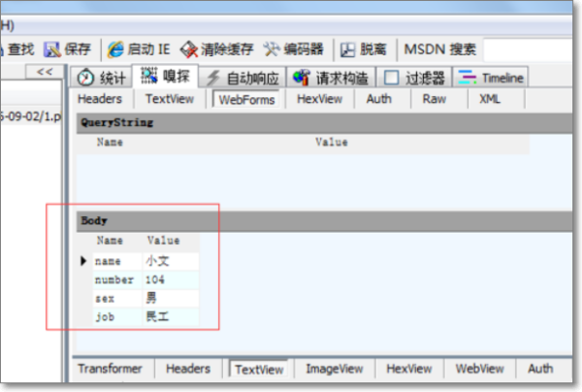Image resolution: width=582 pixels, height=392 pixels.
Task: Select the request XML tab
Action: coord(490,99)
